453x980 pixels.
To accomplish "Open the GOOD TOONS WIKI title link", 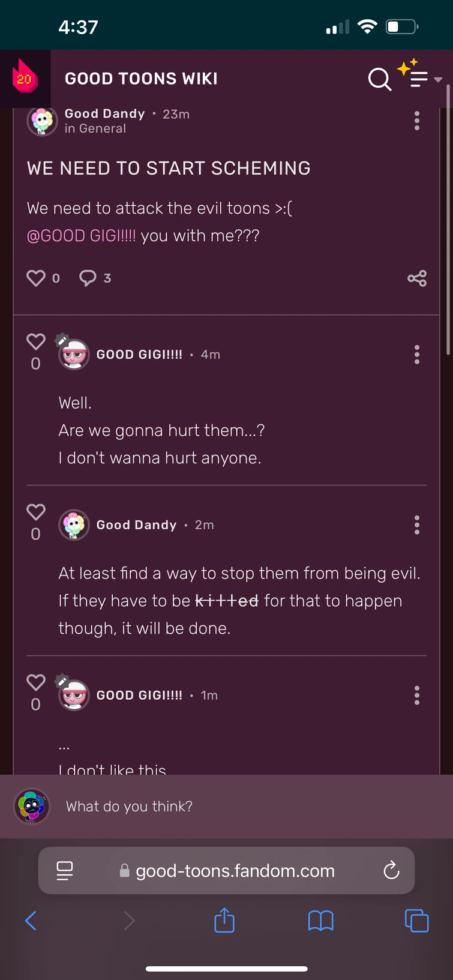I will [x=141, y=79].
